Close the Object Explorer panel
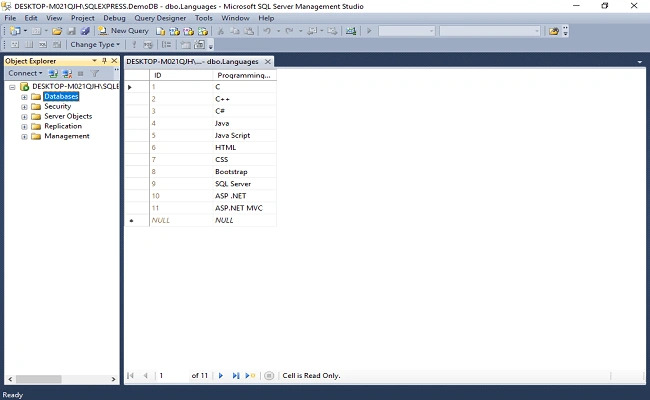650x400 pixels. [114, 61]
